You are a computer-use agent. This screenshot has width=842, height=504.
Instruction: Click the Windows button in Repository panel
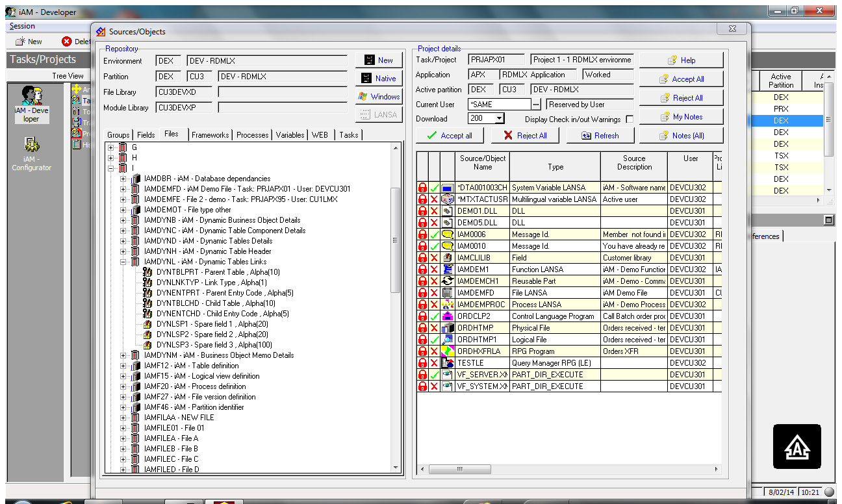[379, 96]
